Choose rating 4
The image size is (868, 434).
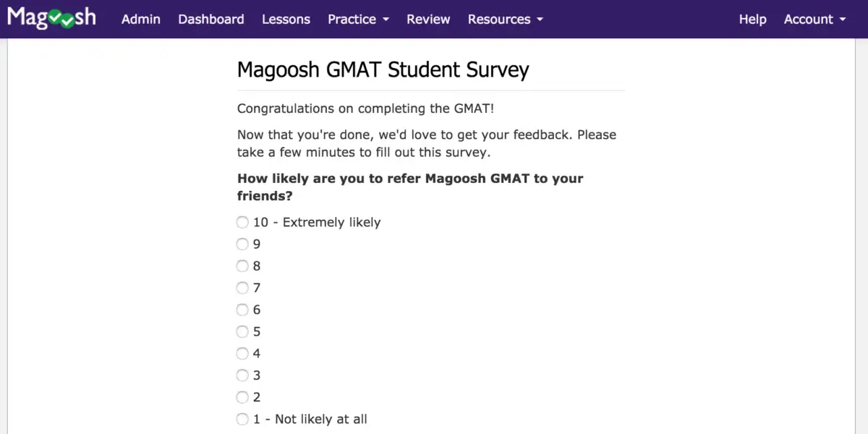click(242, 353)
